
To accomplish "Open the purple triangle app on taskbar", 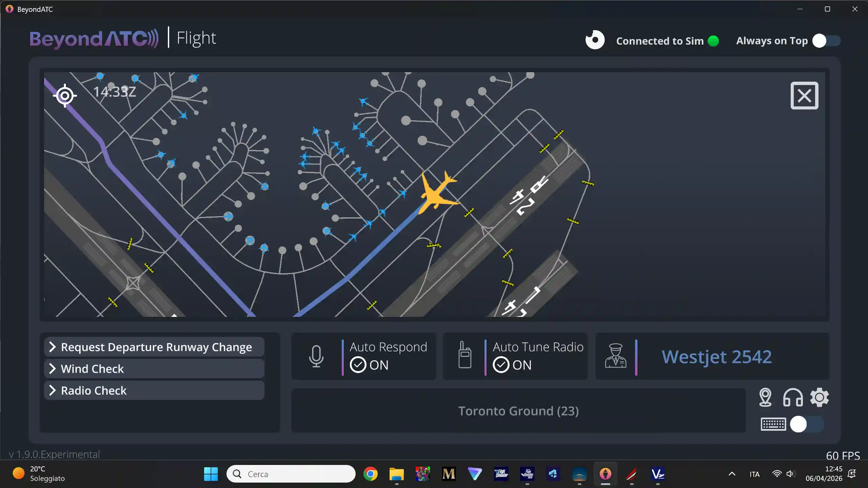I will coord(475,474).
